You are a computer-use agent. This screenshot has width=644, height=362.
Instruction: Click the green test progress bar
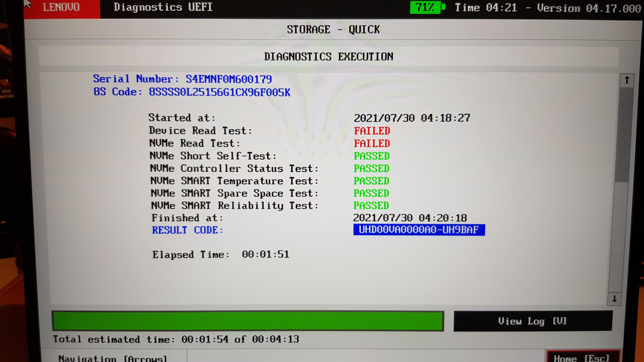(x=248, y=321)
